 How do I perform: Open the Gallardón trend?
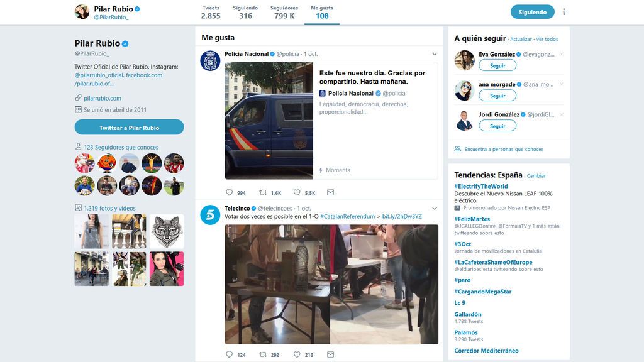coord(468,314)
